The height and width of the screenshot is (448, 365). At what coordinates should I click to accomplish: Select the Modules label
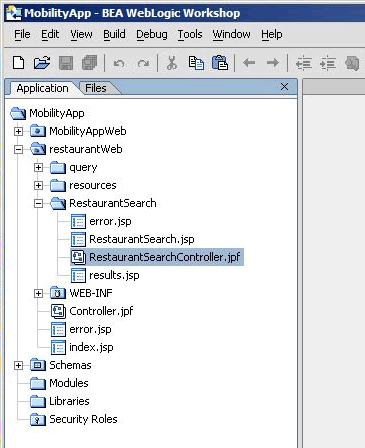tap(69, 383)
